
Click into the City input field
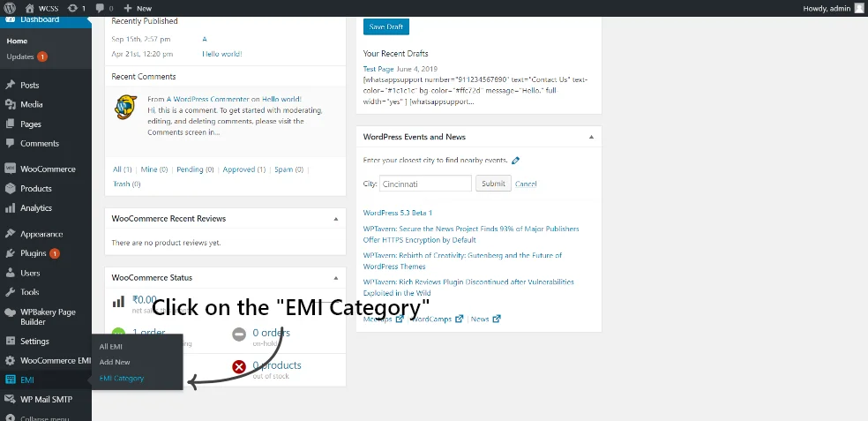tap(425, 184)
